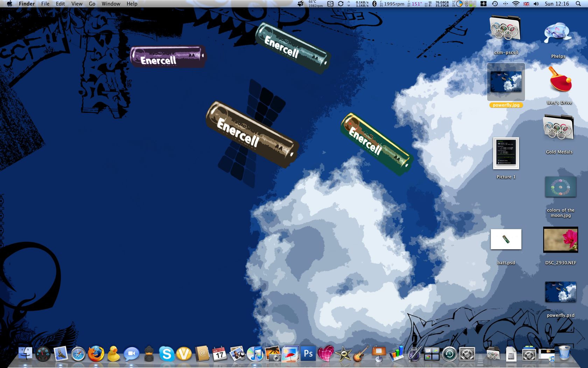Open Olympic rings folder stack in Dock
The image size is (588, 368).
493,354
